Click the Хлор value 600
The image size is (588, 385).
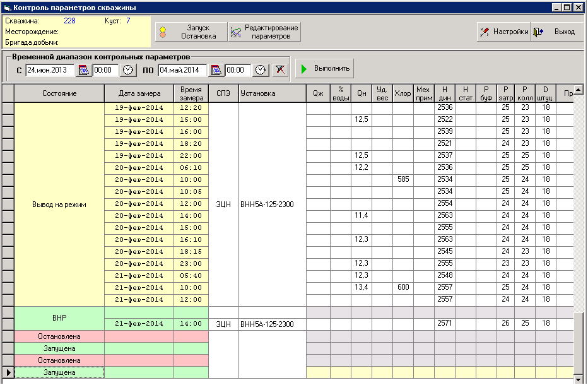[403, 287]
